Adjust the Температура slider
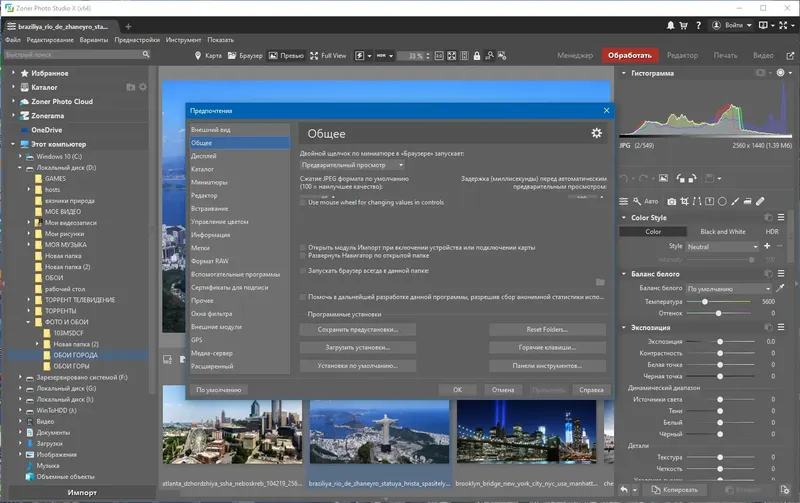Viewport: 800px width, 503px height. point(705,301)
